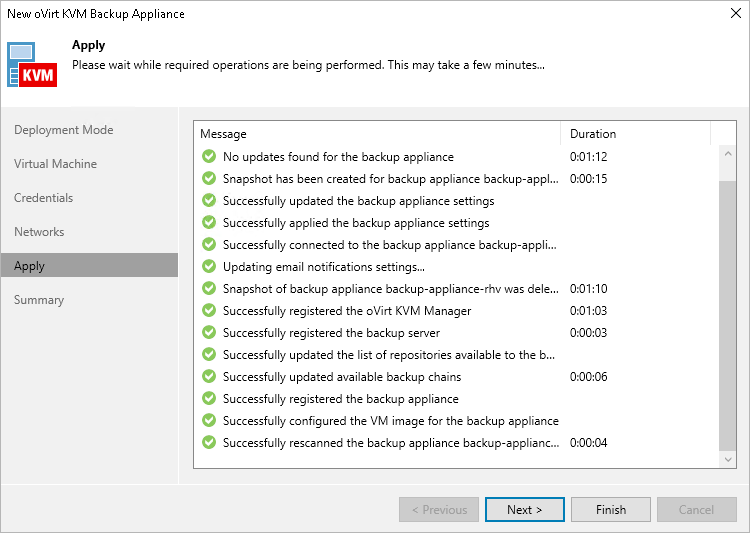Screen dimensions: 750x533
Task: Click the vertical scrollbar thumb in the log
Action: click(x=728, y=316)
